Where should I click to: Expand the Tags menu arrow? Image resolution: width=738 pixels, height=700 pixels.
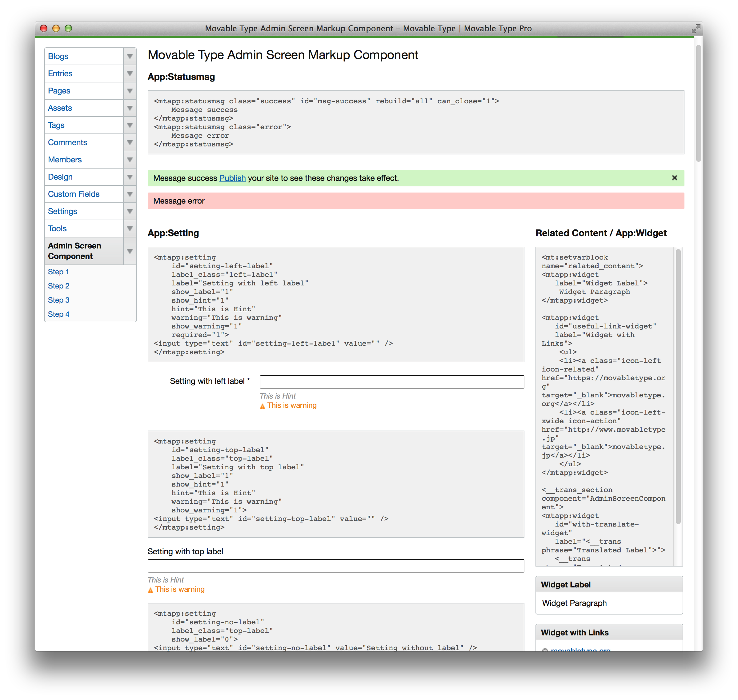[130, 125]
